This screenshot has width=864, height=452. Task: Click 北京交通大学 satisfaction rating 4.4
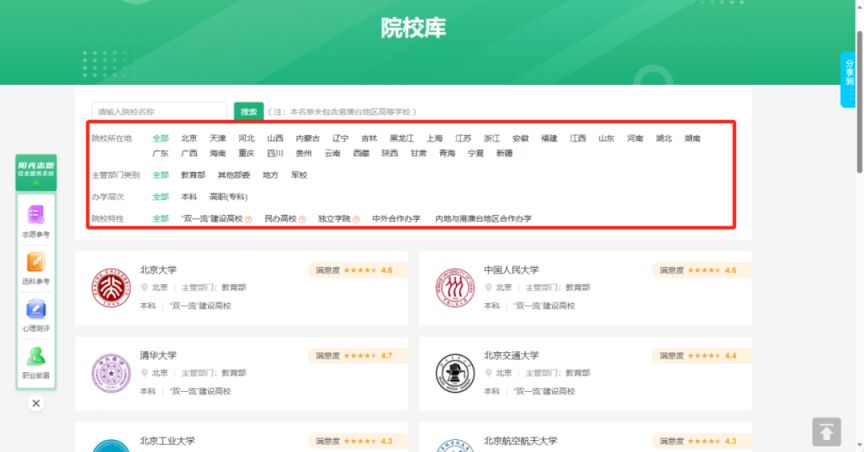tap(702, 356)
